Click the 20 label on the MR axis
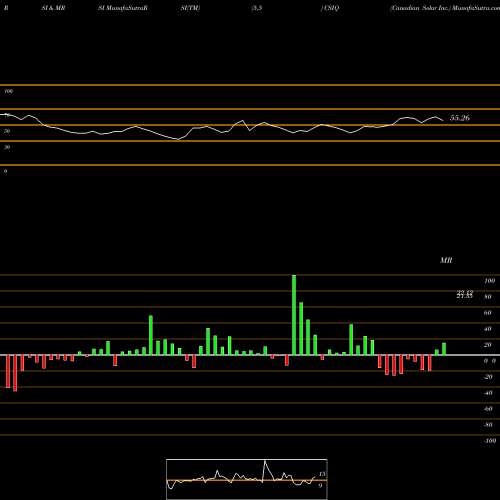This screenshot has height=500, width=500. 488,345
